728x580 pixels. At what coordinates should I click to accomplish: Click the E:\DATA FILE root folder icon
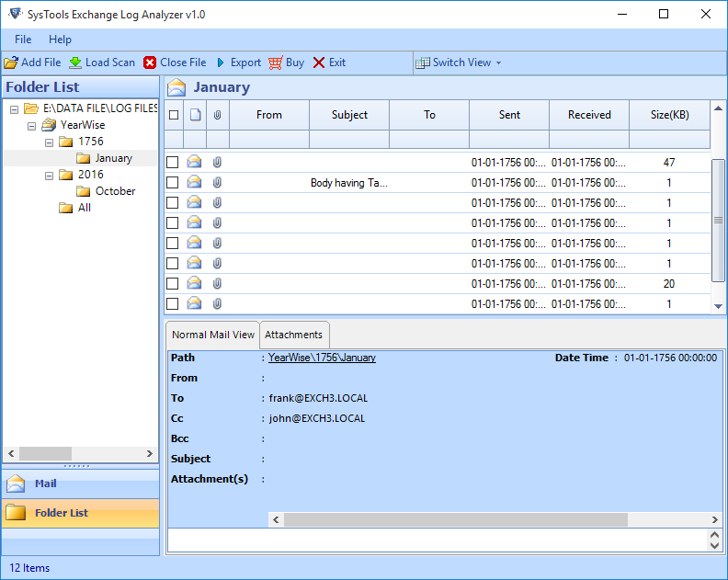pyautogui.click(x=31, y=108)
